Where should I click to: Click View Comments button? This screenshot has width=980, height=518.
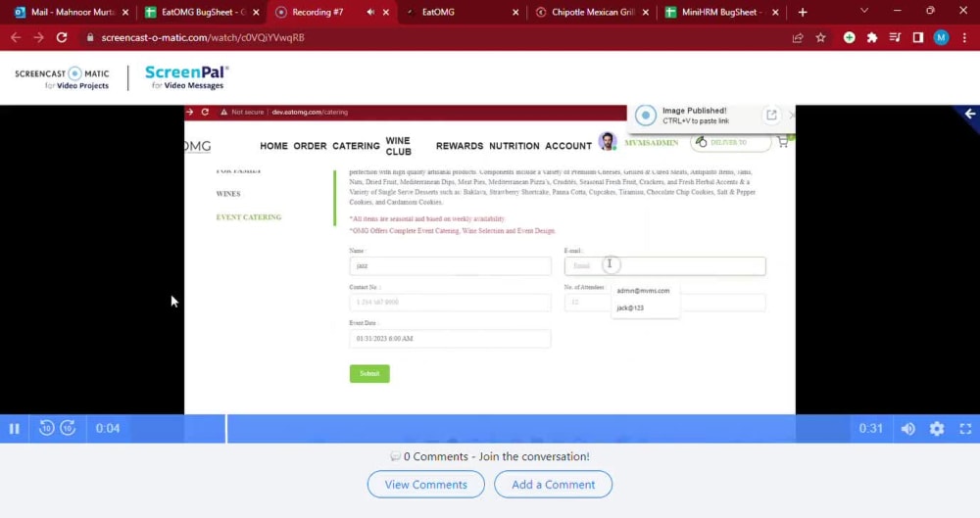425,485
